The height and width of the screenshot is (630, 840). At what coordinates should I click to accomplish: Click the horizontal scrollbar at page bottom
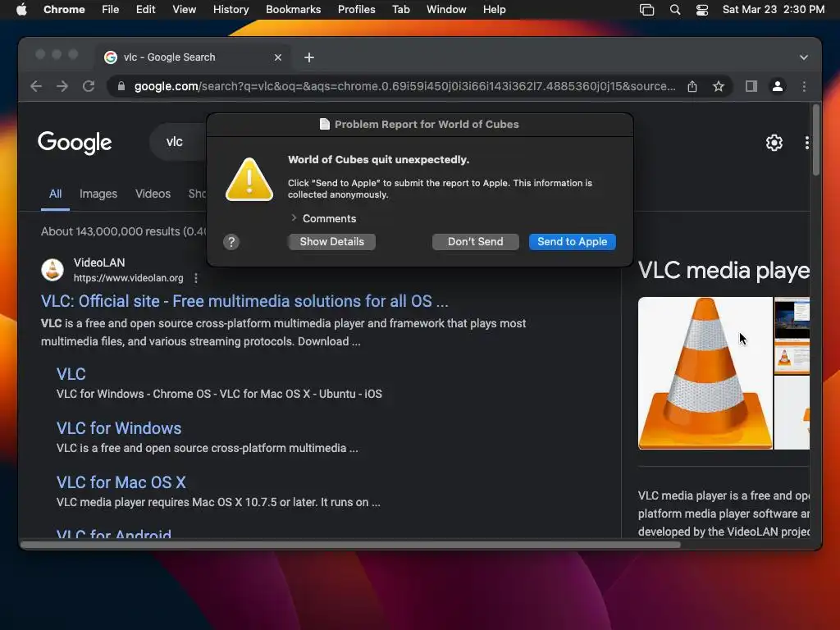click(351, 545)
